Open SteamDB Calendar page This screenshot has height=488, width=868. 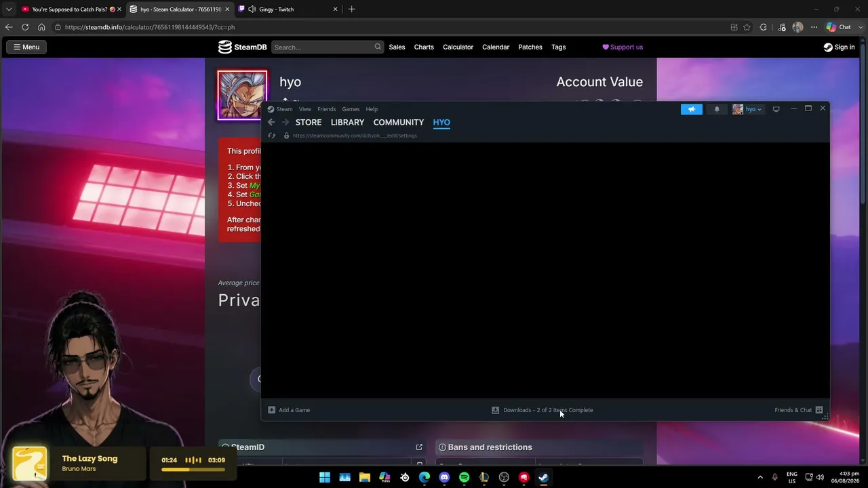tap(496, 47)
